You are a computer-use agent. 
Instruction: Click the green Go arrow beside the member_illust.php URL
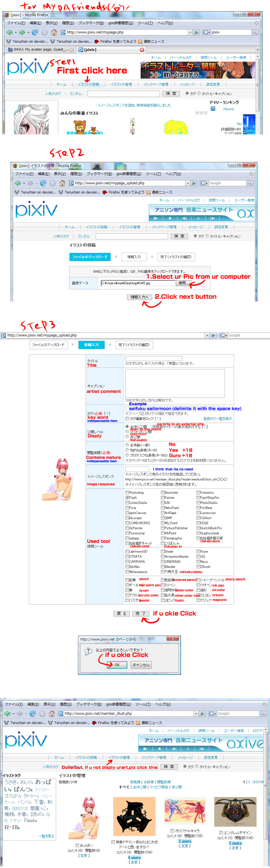(x=202, y=714)
